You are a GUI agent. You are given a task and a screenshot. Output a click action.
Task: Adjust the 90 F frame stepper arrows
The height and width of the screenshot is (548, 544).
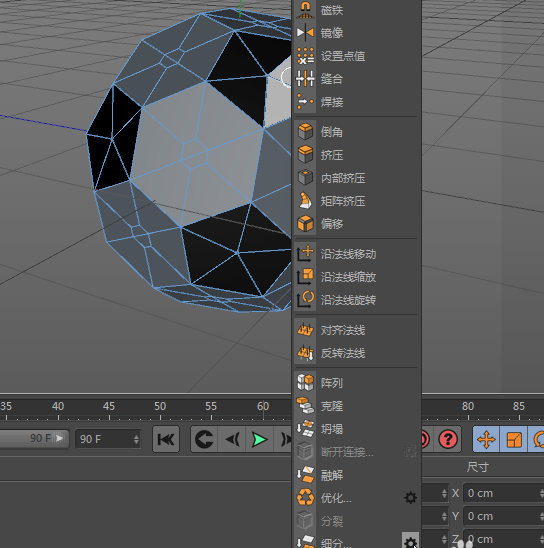[x=136, y=439]
